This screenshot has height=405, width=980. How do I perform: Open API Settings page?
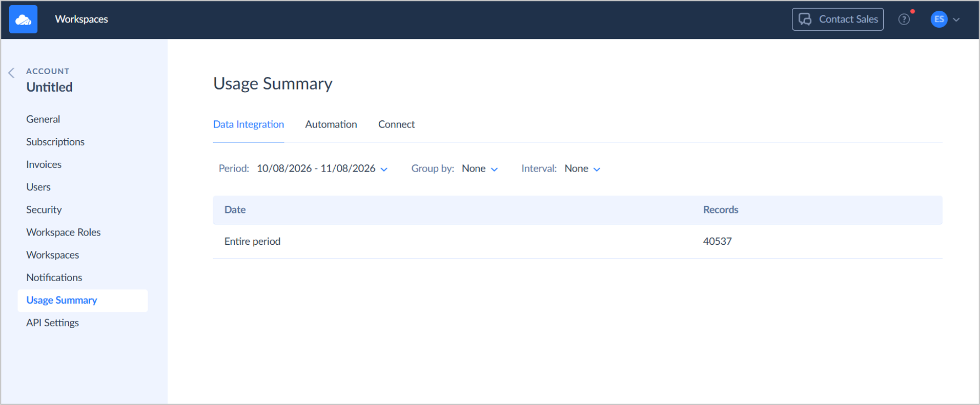tap(53, 323)
